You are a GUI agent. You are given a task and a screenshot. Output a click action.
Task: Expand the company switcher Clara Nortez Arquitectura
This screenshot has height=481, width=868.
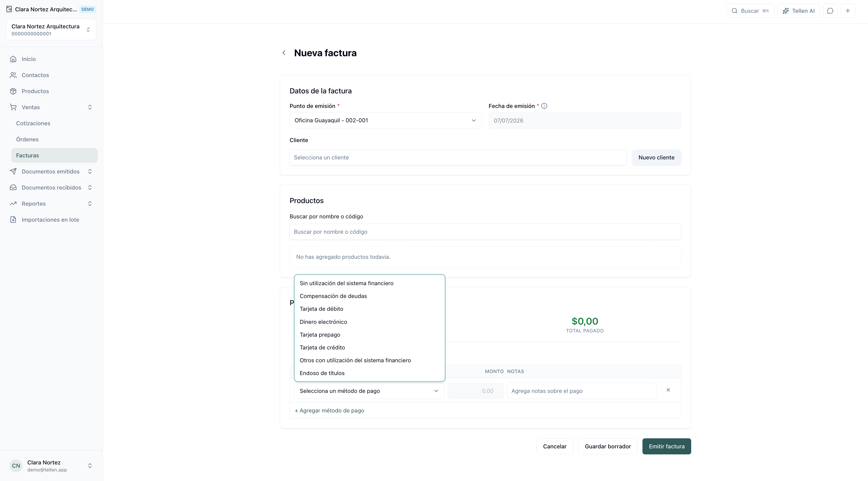[x=51, y=30]
